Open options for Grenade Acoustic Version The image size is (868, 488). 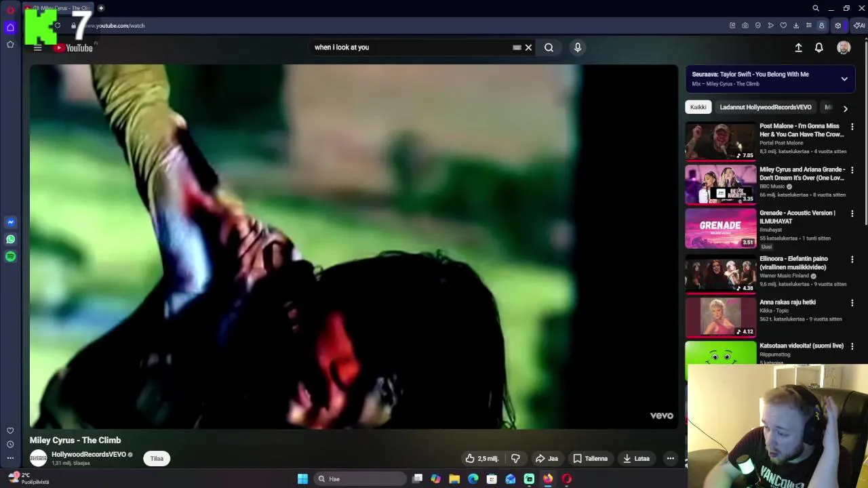852,213
